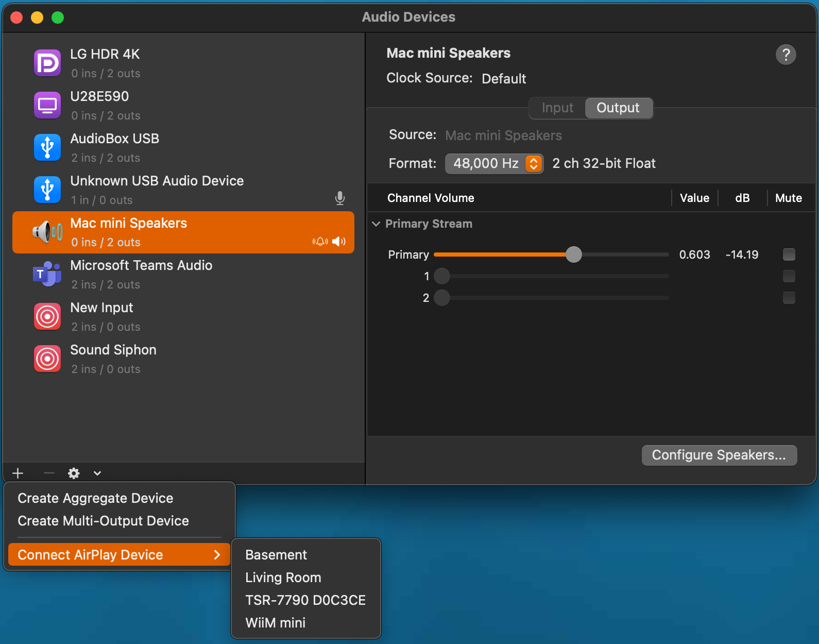The height and width of the screenshot is (644, 819).
Task: Select the U28E590 device row
Action: click(x=183, y=106)
